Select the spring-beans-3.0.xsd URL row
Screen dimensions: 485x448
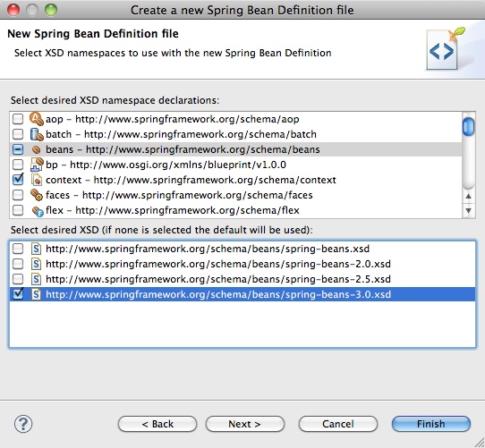[x=218, y=294]
